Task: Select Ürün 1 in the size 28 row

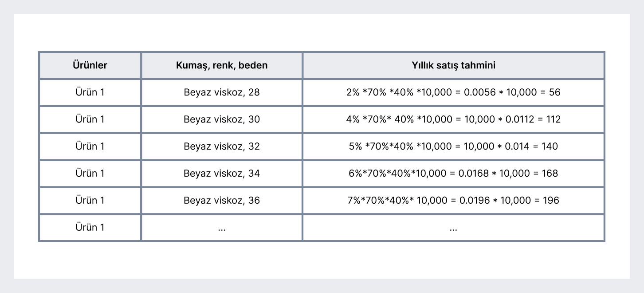Action: (x=90, y=93)
